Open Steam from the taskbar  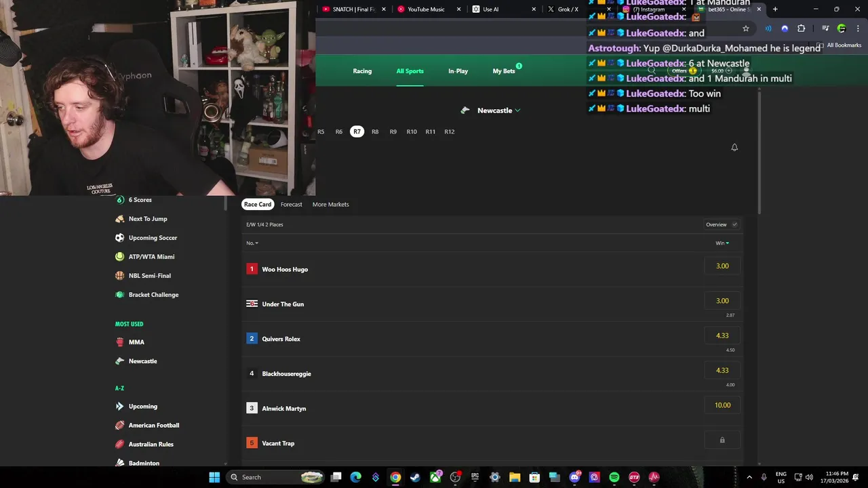(415, 477)
